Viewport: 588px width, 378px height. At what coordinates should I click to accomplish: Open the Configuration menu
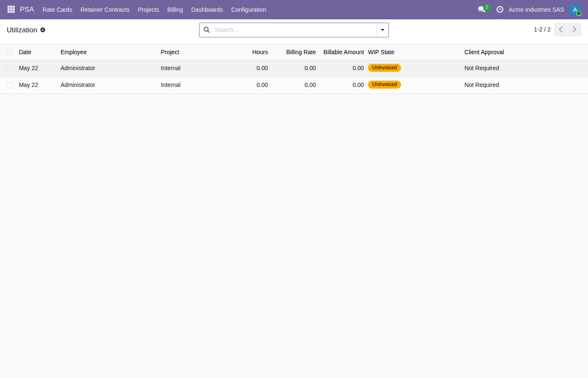tap(249, 10)
